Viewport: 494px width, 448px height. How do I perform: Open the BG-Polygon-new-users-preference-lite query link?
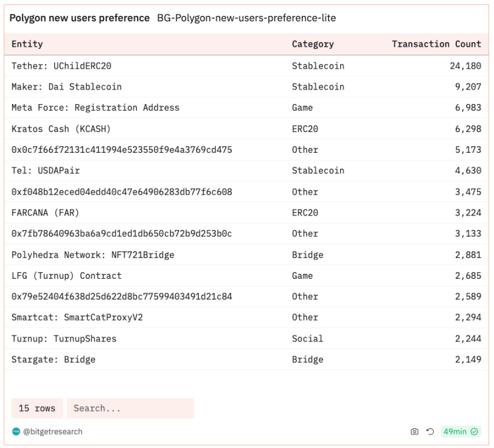pos(246,18)
